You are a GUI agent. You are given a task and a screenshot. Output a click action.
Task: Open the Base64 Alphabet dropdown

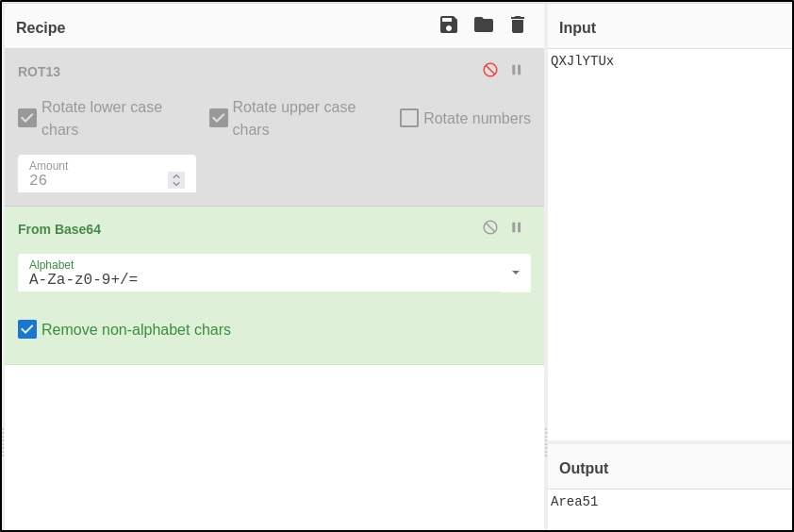tap(516, 273)
